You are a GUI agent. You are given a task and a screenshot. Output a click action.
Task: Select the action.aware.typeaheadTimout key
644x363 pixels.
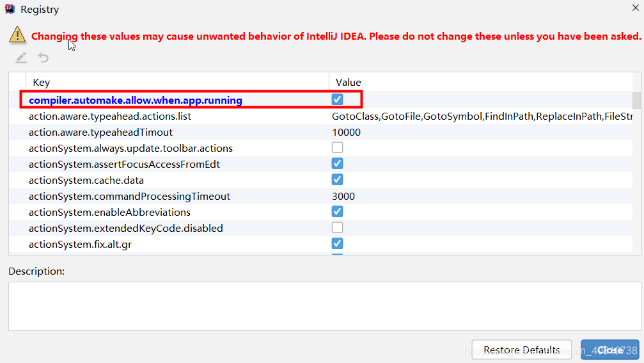[x=100, y=133]
